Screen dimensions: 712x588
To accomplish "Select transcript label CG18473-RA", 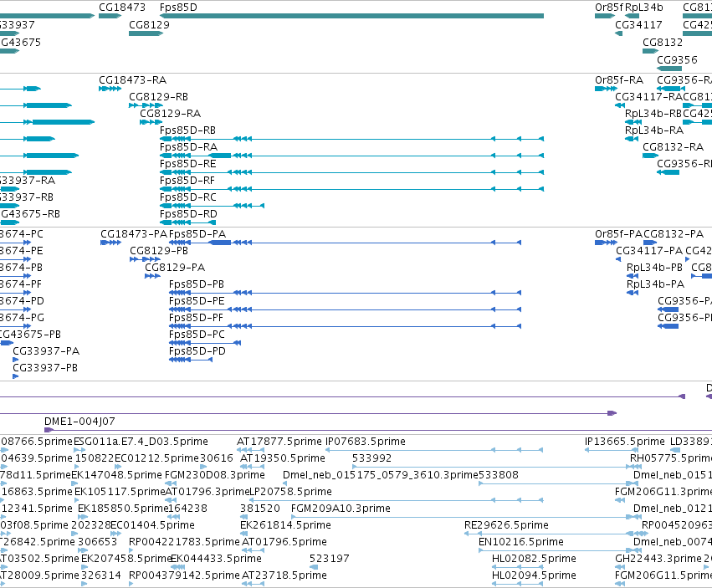I will coord(132,80).
